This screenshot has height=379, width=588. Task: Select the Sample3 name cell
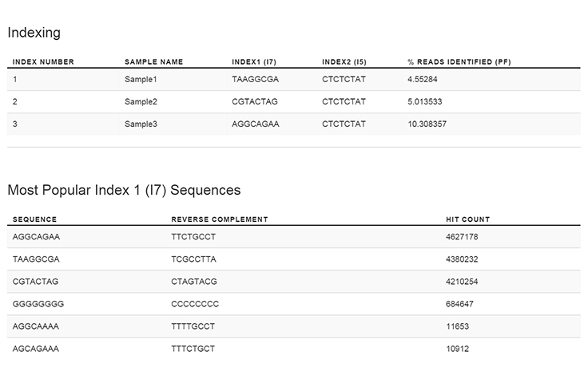click(x=141, y=124)
